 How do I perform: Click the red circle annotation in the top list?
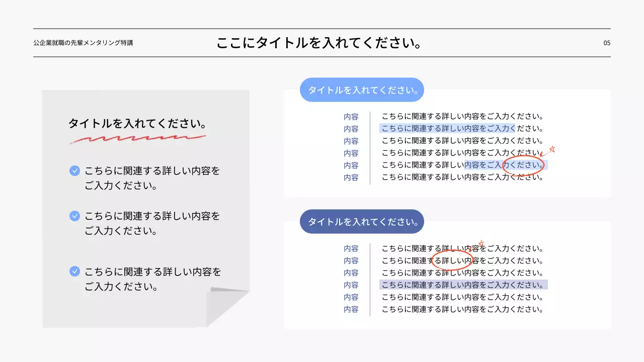click(523, 165)
